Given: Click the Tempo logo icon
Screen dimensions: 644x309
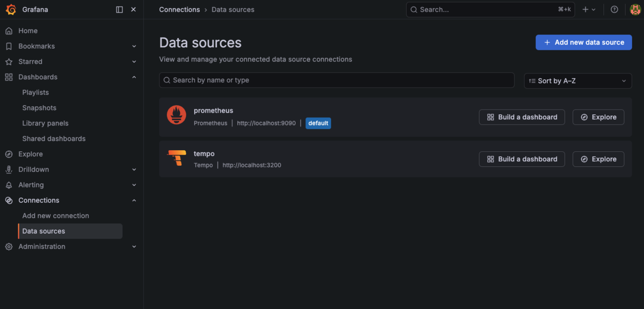Looking at the screenshot, I should pos(177,158).
